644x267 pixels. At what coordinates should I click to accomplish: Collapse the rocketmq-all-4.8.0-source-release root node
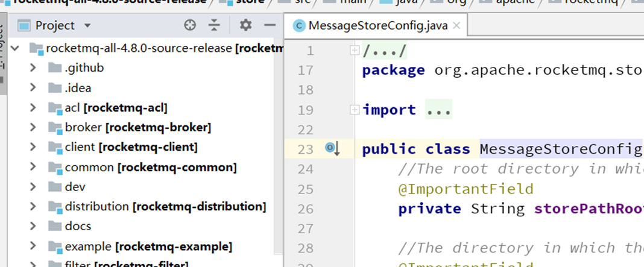pos(15,48)
